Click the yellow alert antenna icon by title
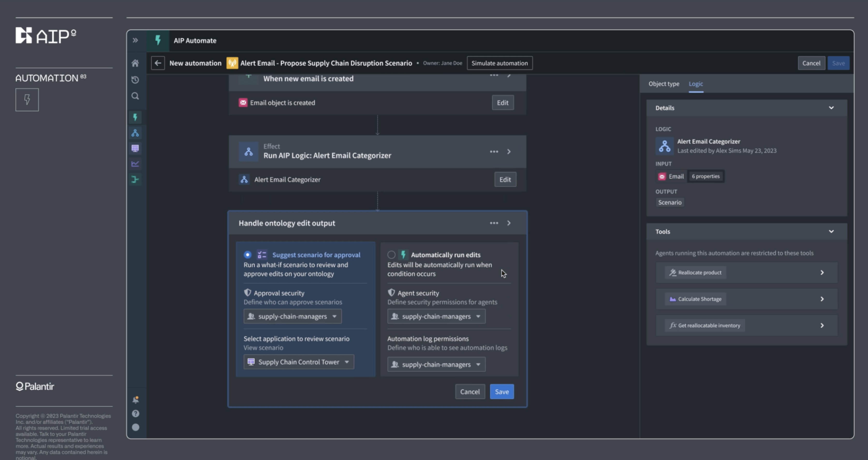868x460 pixels. [x=232, y=63]
